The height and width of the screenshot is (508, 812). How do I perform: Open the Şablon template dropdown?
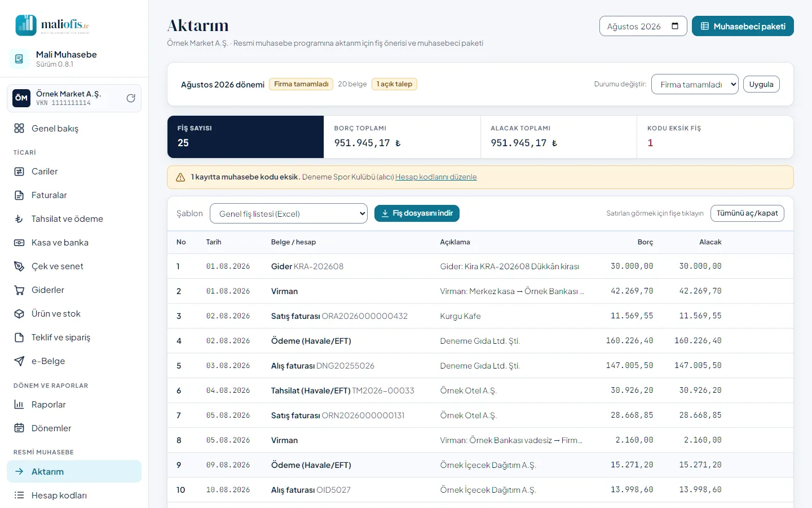tap(288, 213)
